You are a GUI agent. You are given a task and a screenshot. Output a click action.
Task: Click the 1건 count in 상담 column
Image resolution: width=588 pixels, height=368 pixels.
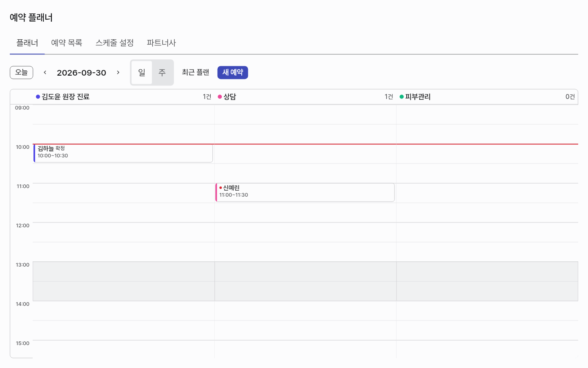[x=389, y=97]
